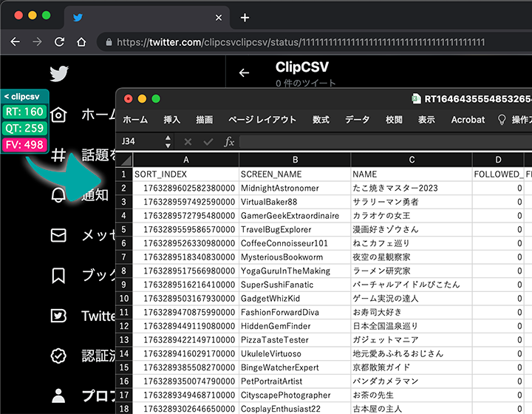Viewport: 532px width, 414px height.
Task: Click the FV: 498 pink button
Action: (x=24, y=145)
